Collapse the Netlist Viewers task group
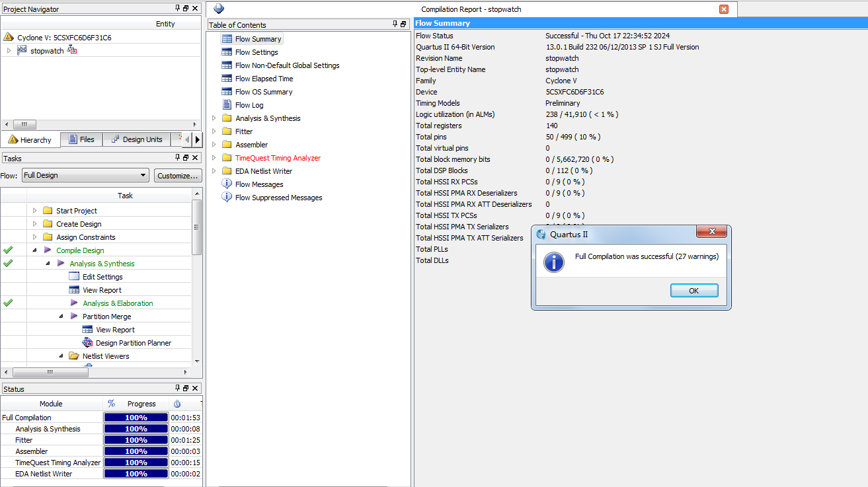Viewport: 868px width, 487px height. (x=61, y=356)
